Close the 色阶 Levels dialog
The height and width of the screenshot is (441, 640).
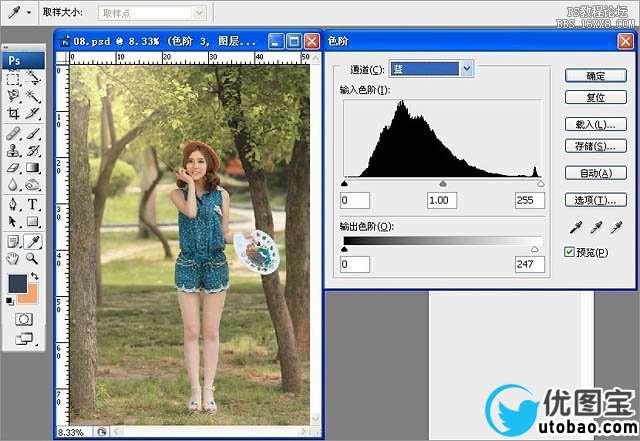(x=625, y=41)
